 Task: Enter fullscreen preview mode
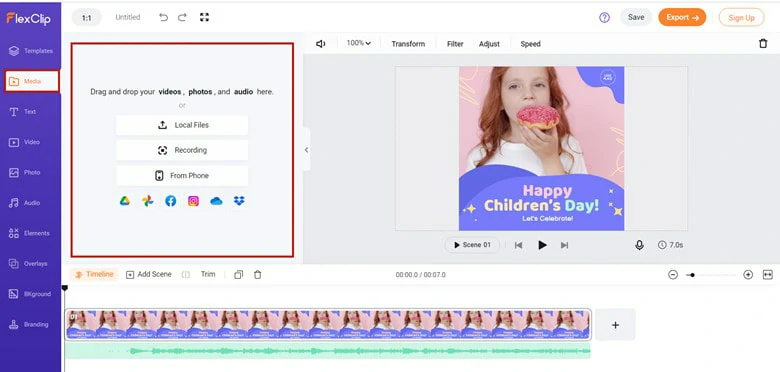click(204, 17)
